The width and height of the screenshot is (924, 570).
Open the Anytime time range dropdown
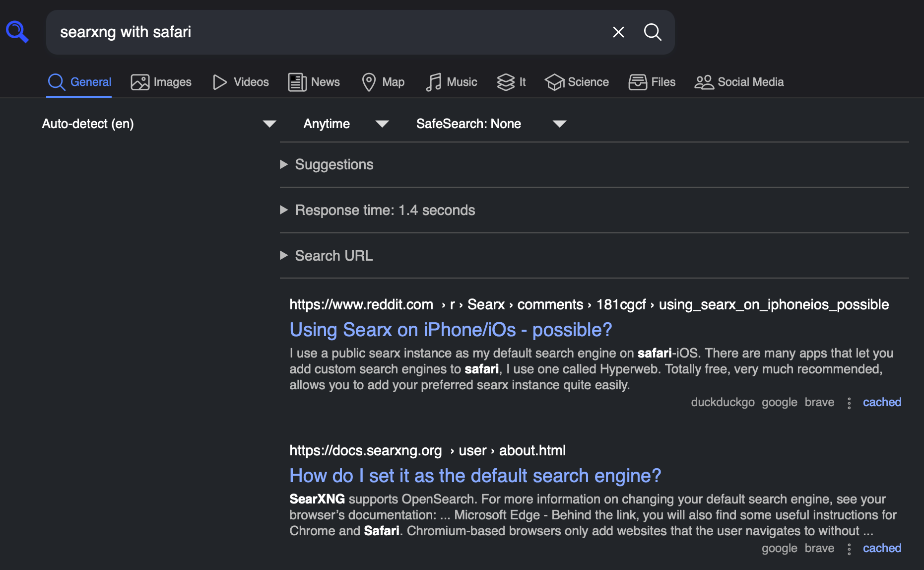click(346, 124)
